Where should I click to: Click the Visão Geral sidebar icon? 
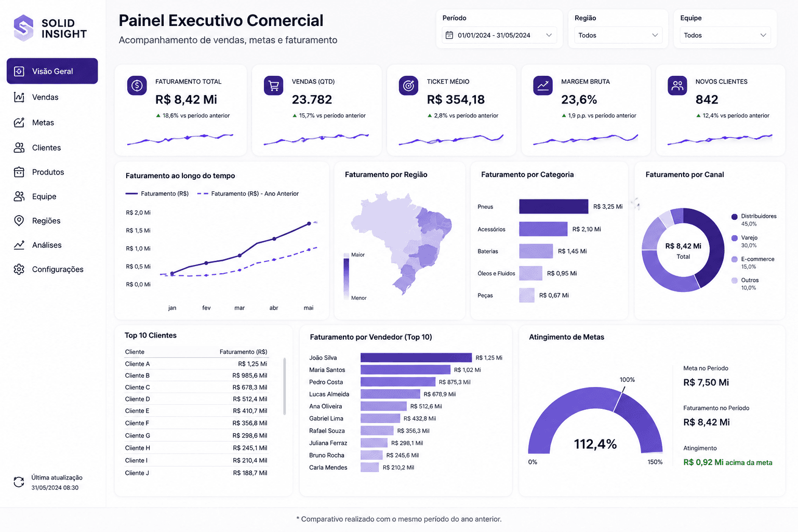[x=19, y=71]
